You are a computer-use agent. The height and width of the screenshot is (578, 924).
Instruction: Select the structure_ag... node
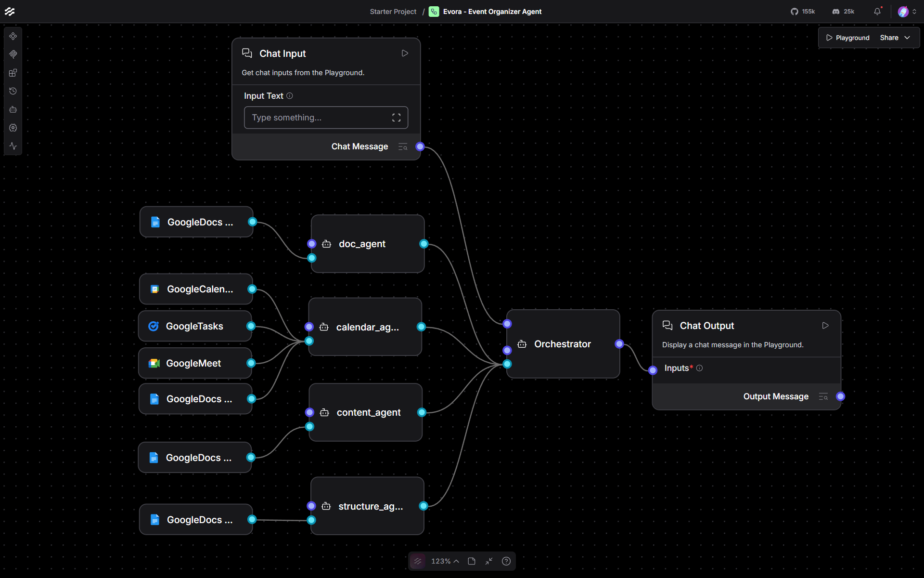pos(367,506)
